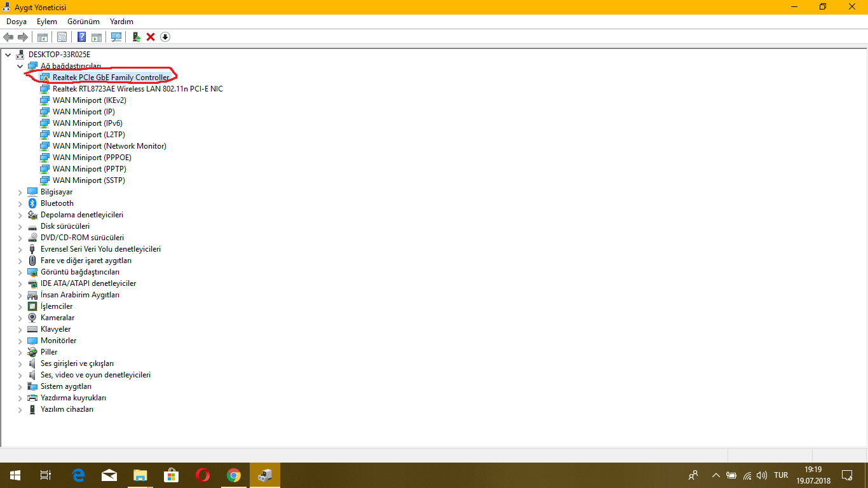Screen dimensions: 868x488
Task: Click the Update driver toolbar icon
Action: [x=137, y=37]
